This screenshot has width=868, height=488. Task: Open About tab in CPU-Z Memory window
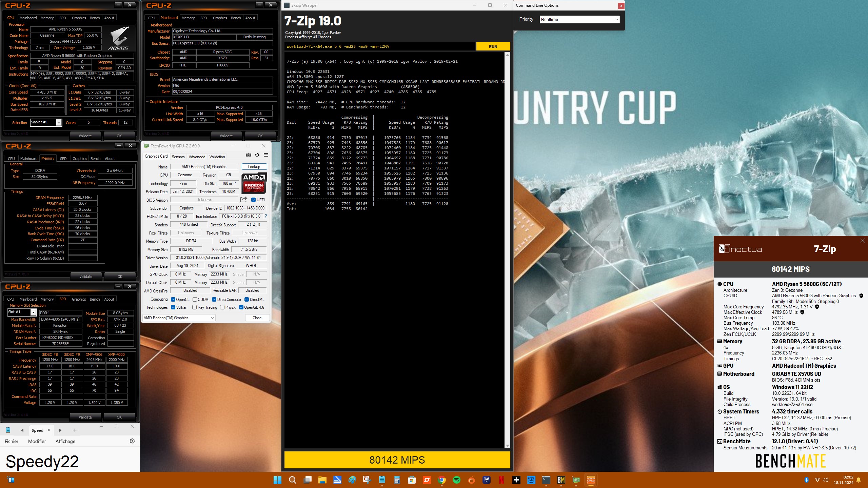coord(110,159)
